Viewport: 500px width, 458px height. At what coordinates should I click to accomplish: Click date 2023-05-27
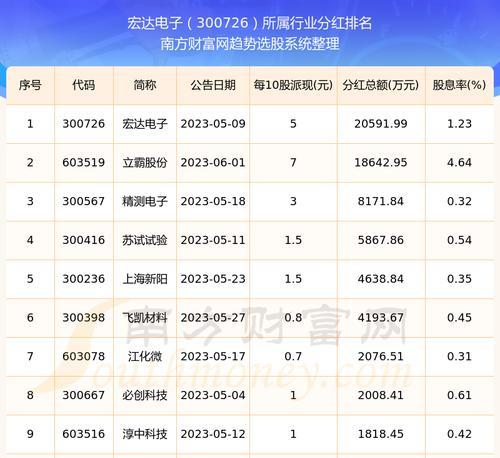[213, 318]
